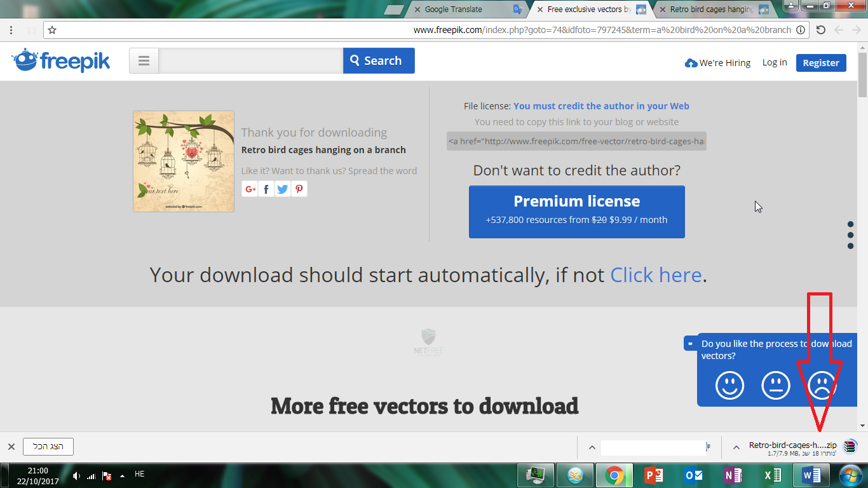The height and width of the screenshot is (488, 868).
Task: Open the Windows Start menu
Action: tap(851, 475)
